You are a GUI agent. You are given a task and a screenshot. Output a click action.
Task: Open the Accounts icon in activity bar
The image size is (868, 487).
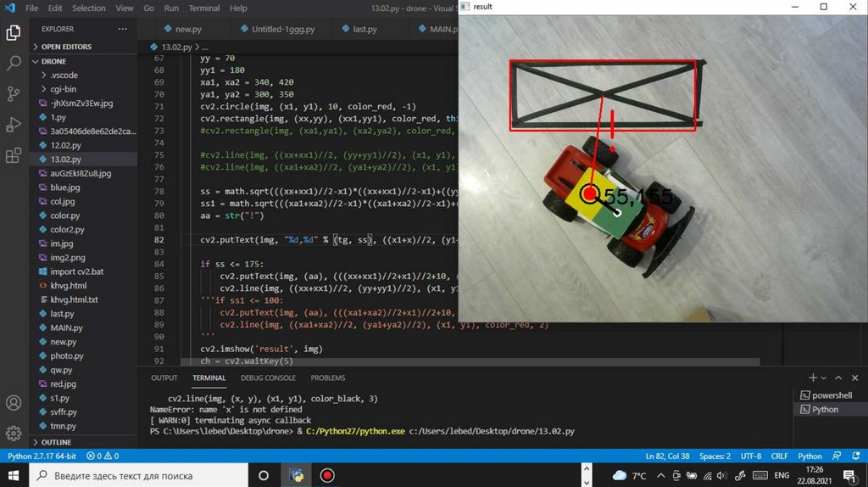14,402
